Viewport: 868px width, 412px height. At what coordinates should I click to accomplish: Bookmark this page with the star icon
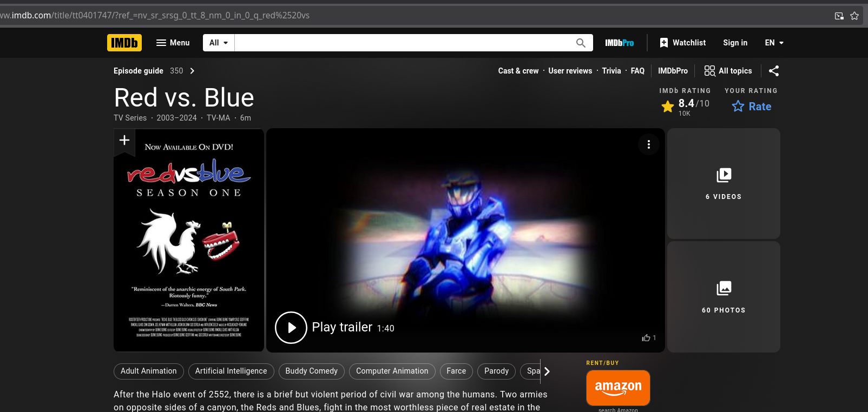854,16
